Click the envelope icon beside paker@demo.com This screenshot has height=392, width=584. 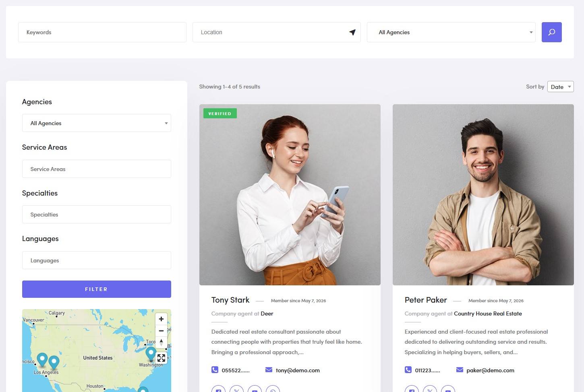pyautogui.click(x=460, y=369)
